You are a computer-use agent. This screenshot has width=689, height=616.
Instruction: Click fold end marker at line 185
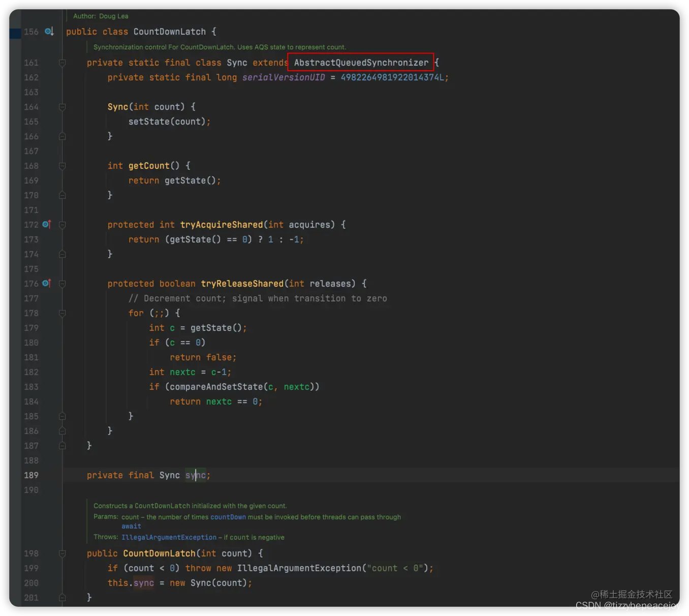click(62, 416)
